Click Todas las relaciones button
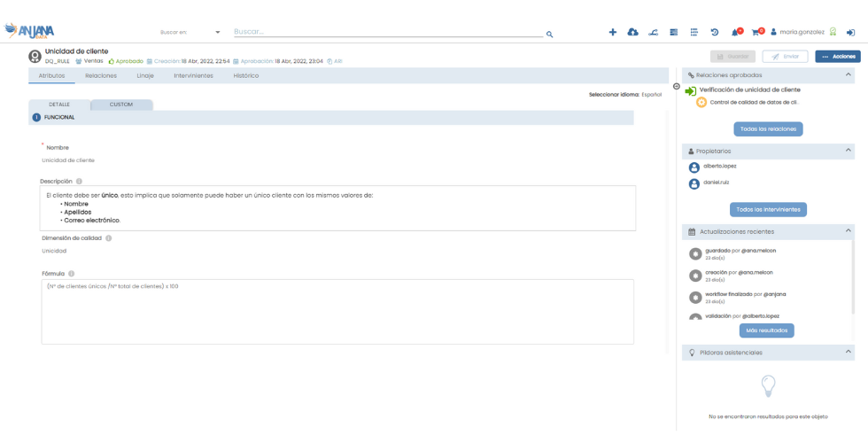 click(x=768, y=129)
